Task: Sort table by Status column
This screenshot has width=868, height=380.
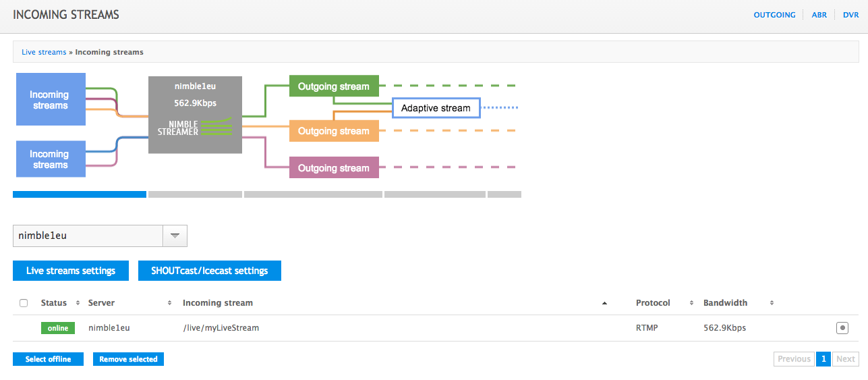Action: 60,303
